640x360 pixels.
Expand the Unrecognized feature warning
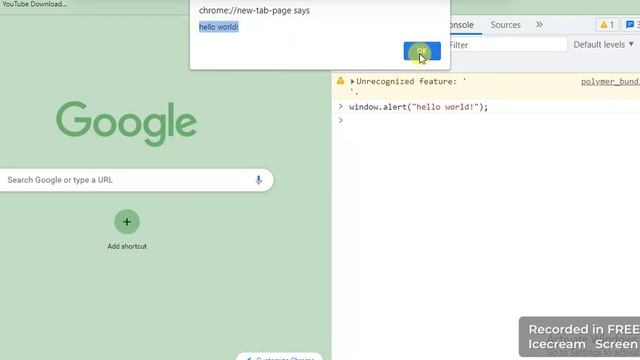[x=352, y=82]
